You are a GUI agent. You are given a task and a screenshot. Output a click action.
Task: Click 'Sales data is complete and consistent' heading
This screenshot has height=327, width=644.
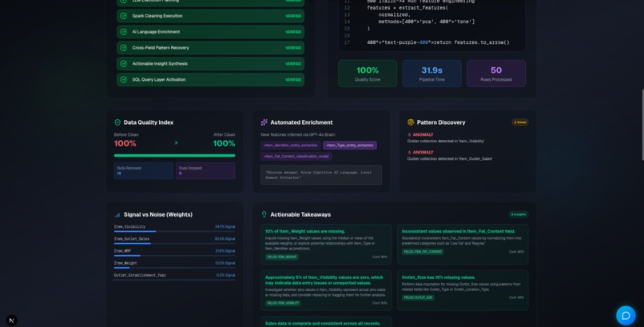coord(323,323)
